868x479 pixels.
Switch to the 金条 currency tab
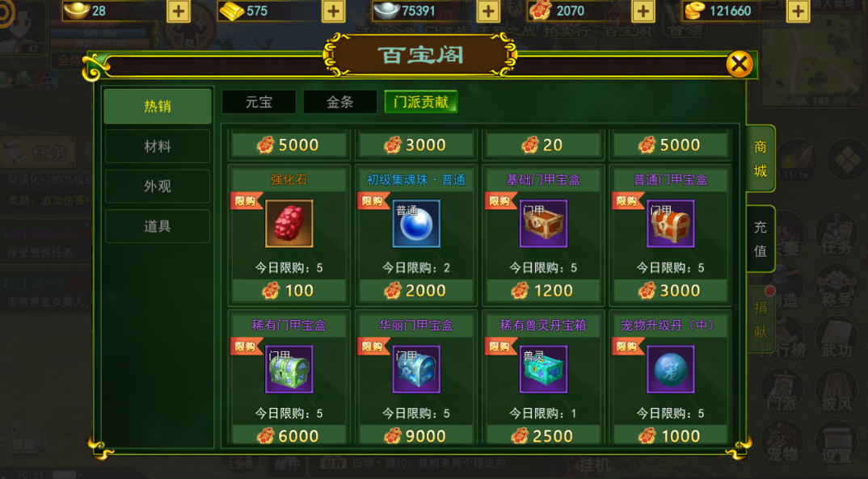(340, 102)
